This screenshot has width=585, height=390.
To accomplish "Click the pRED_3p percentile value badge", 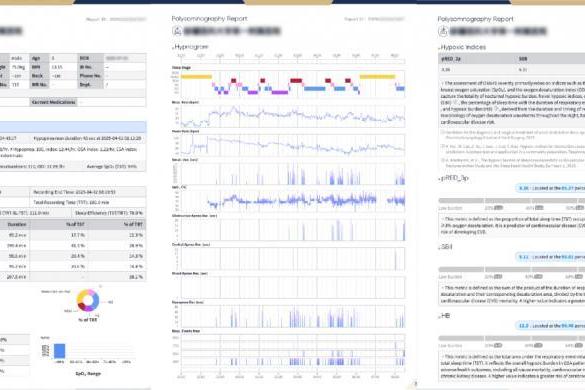I will (x=550, y=188).
